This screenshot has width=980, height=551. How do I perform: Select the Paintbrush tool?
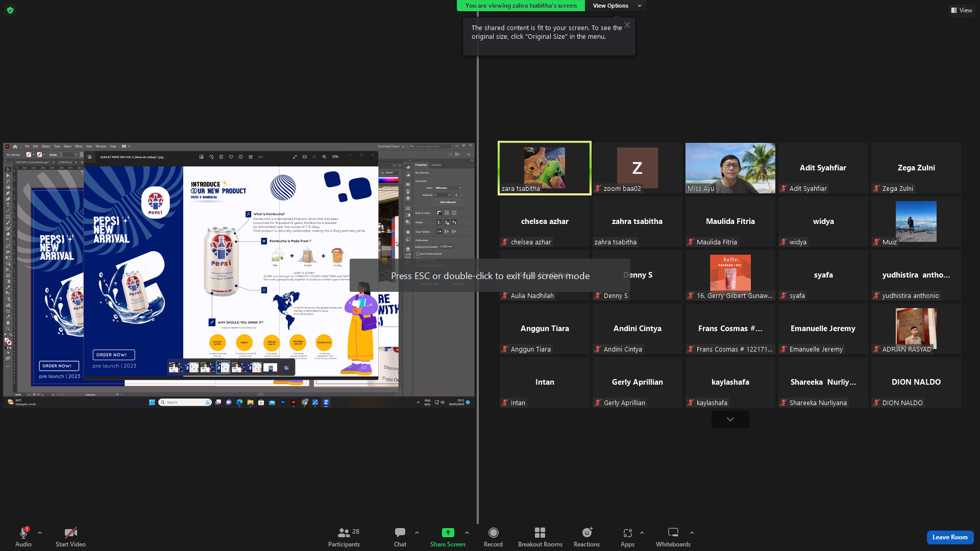[8, 223]
